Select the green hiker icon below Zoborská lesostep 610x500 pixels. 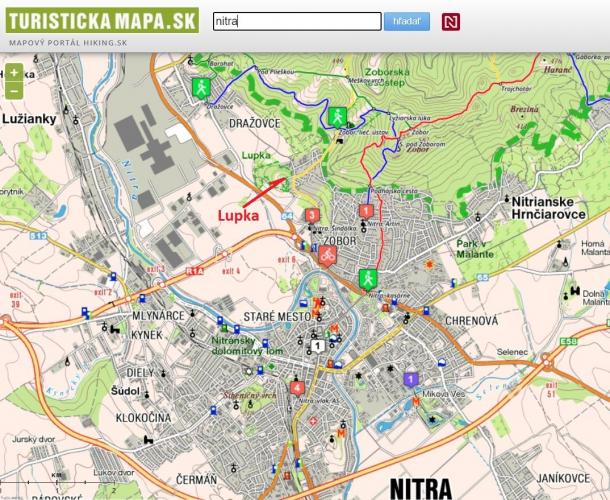pyautogui.click(x=337, y=116)
